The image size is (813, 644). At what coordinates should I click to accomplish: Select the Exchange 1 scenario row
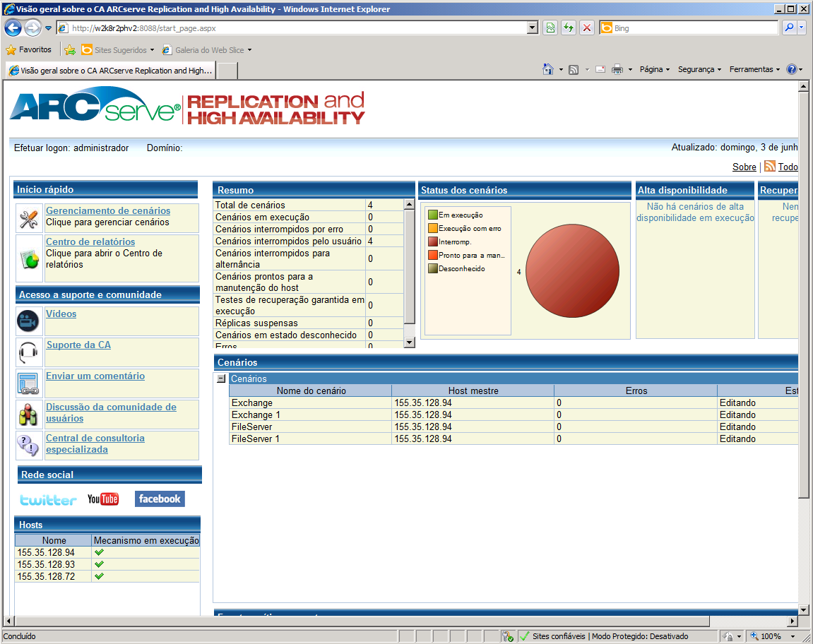tap(256, 415)
